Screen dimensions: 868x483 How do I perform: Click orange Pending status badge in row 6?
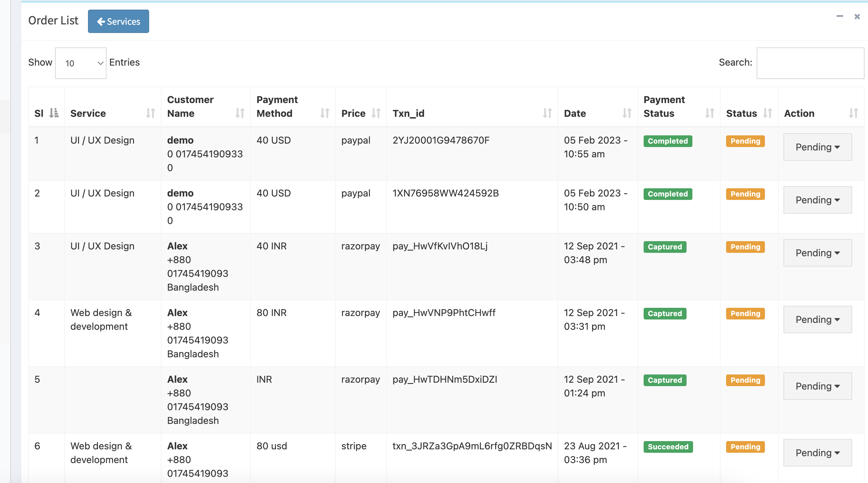(745, 447)
